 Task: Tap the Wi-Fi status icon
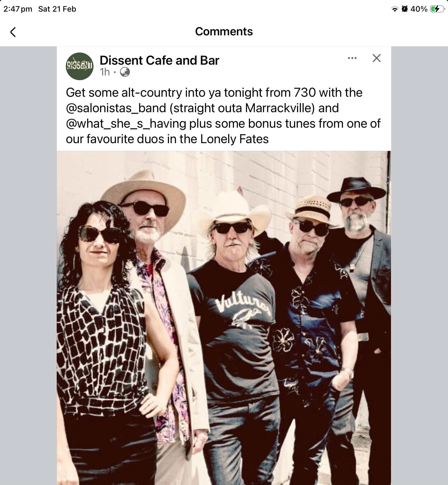pyautogui.click(x=395, y=9)
